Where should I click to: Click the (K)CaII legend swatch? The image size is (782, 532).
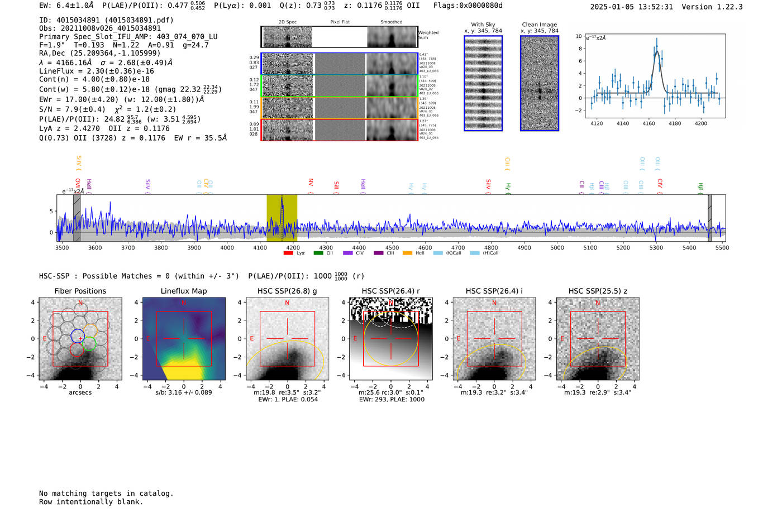438,253
